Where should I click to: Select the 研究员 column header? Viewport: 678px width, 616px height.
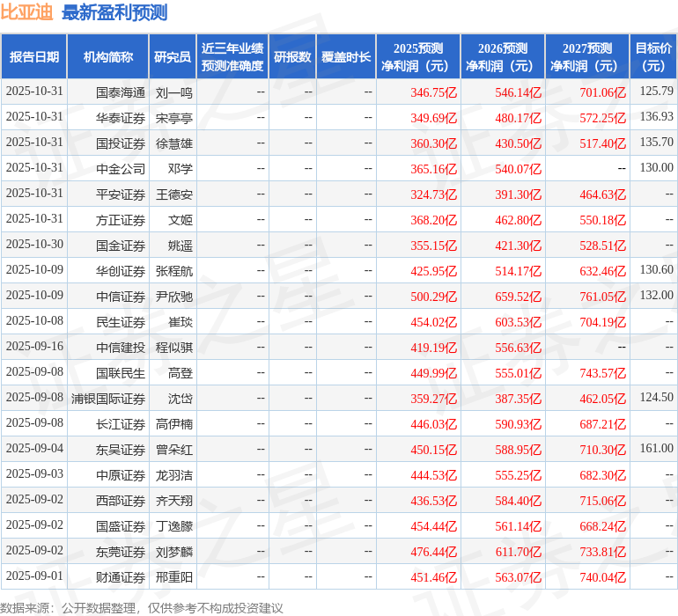(x=173, y=56)
